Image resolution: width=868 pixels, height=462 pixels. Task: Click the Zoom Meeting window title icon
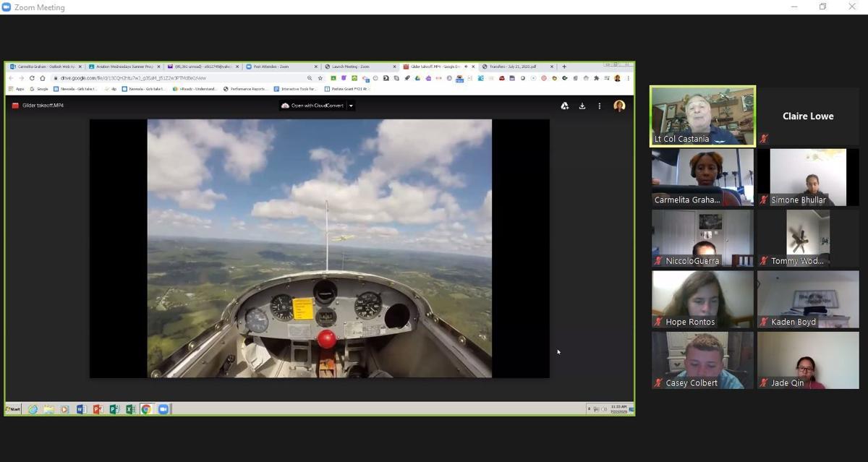pos(7,7)
